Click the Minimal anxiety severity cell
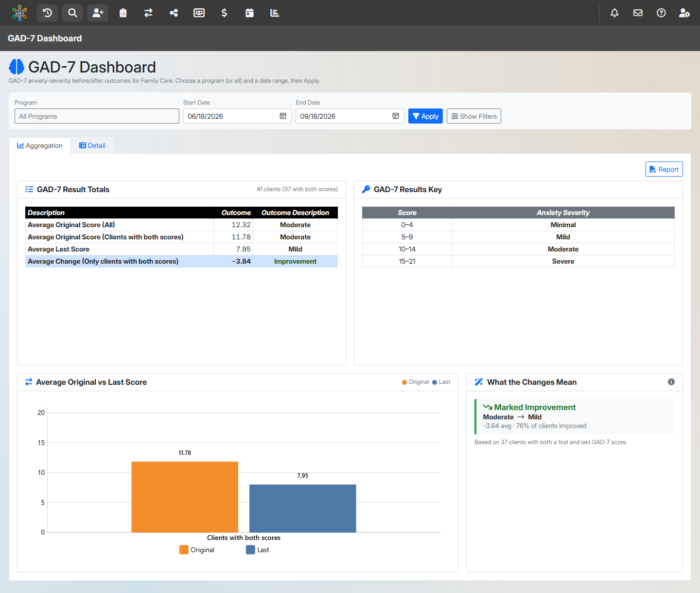The image size is (700, 593). pos(563,225)
